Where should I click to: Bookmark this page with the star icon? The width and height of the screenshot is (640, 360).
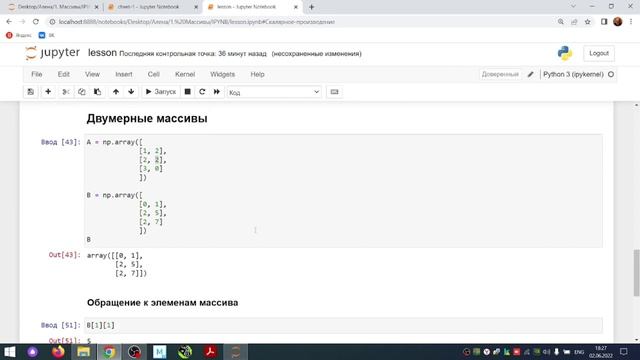(x=588, y=22)
